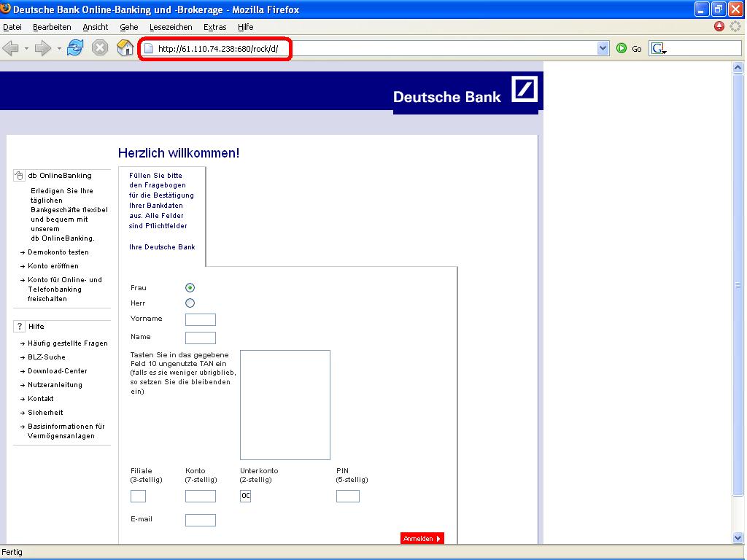The height and width of the screenshot is (560, 747).
Task: Reload the page using the refresh icon
Action: coord(75,48)
